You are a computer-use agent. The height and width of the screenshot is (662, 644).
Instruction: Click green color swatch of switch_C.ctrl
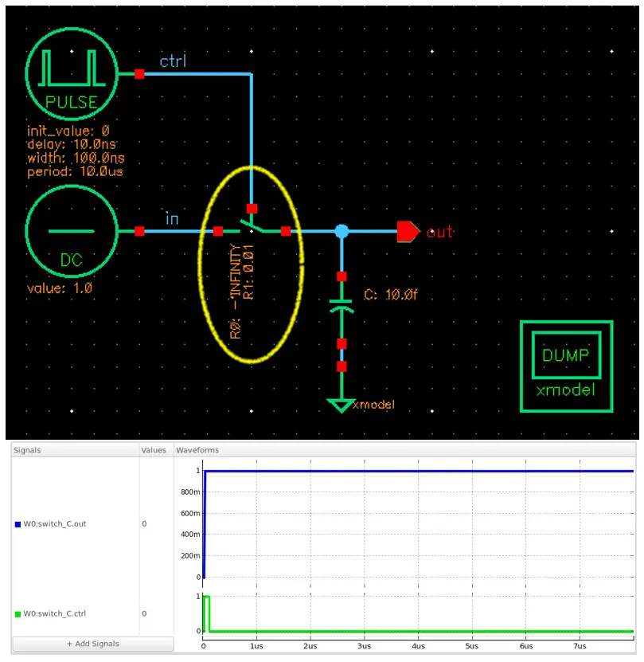coord(18,614)
